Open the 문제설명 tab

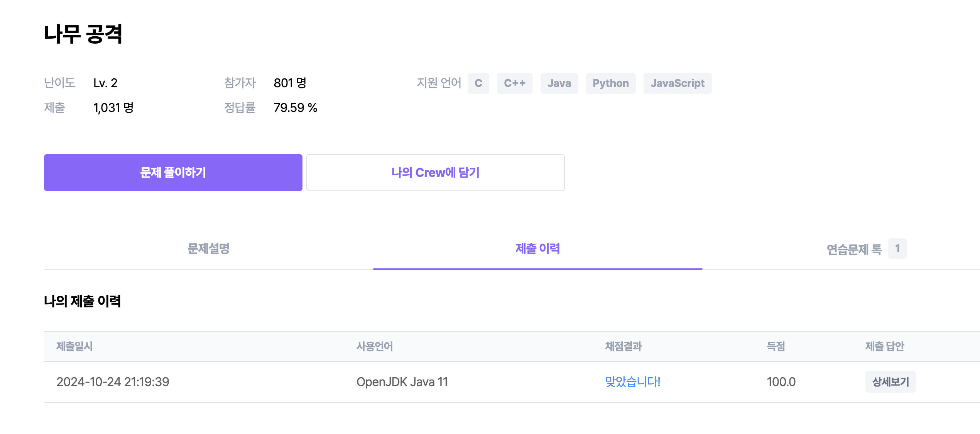[x=208, y=249]
